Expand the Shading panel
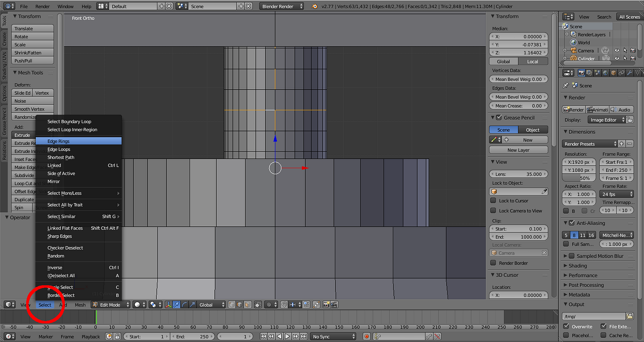The width and height of the screenshot is (644, 342). pyautogui.click(x=578, y=266)
